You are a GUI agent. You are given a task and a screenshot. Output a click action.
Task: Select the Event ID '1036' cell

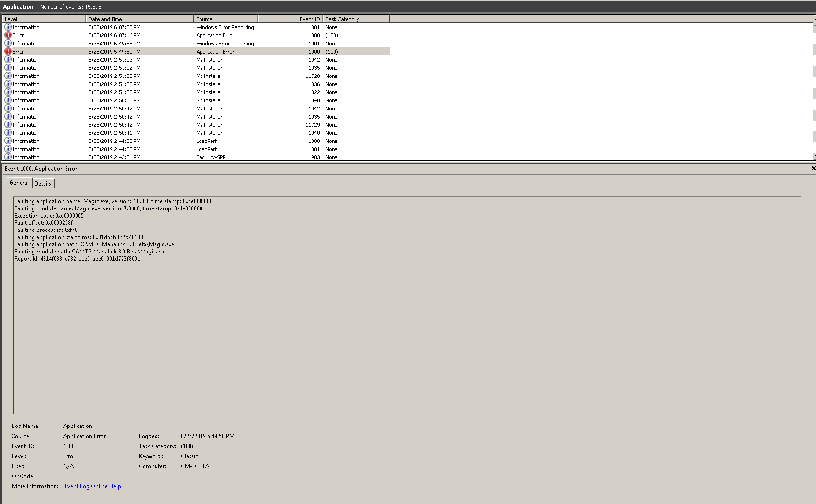314,84
